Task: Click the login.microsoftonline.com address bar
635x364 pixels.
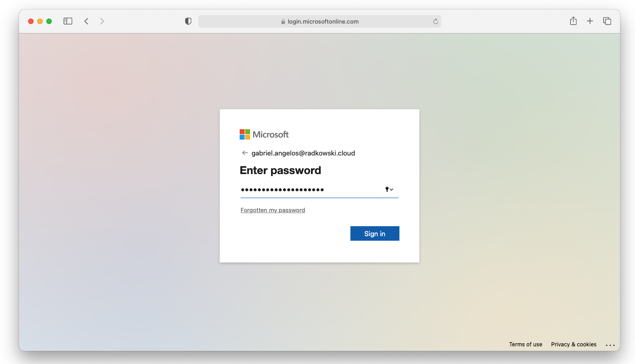Action: coord(320,21)
